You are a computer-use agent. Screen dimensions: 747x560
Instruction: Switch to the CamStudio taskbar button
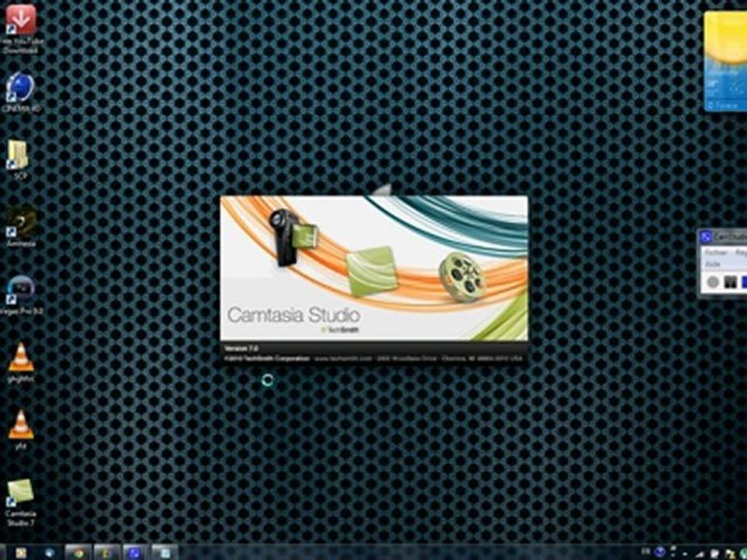135,552
